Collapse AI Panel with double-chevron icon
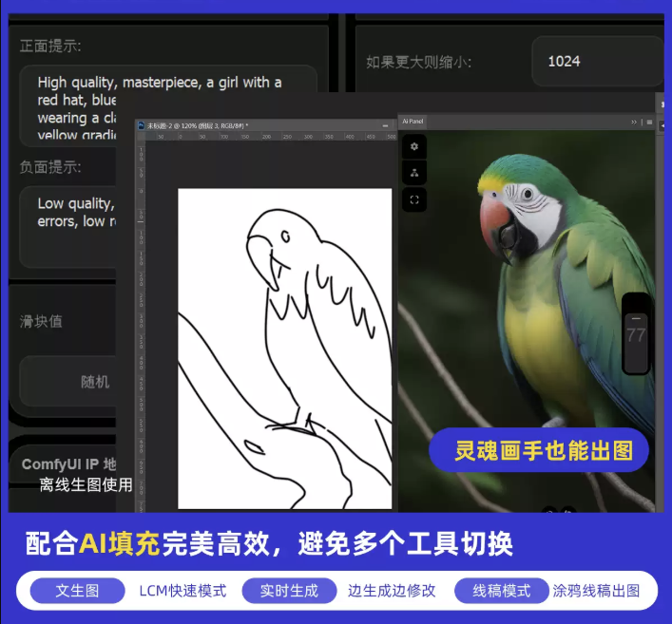The width and height of the screenshot is (672, 624). (634, 123)
